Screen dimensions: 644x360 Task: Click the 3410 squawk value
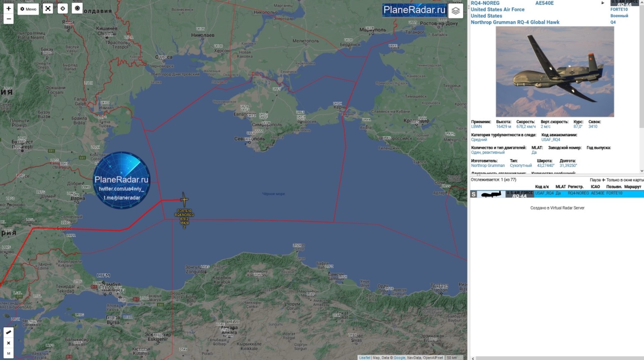(x=593, y=126)
